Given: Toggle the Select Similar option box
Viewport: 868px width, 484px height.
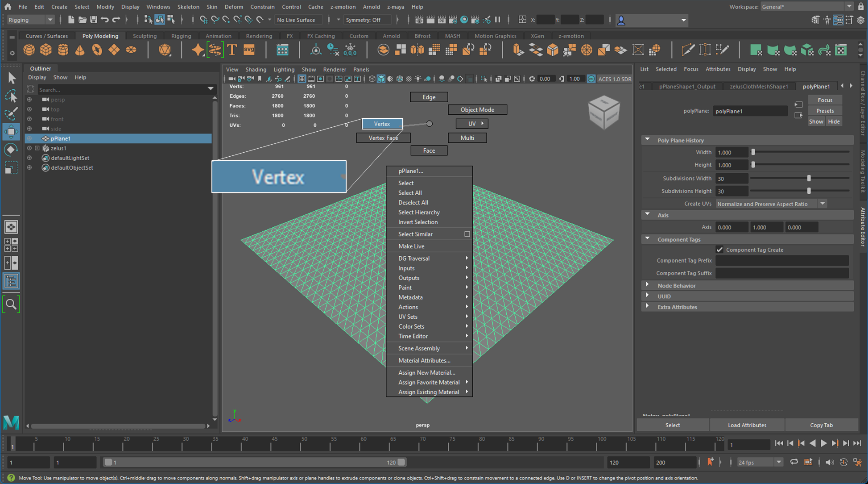Looking at the screenshot, I should point(467,234).
